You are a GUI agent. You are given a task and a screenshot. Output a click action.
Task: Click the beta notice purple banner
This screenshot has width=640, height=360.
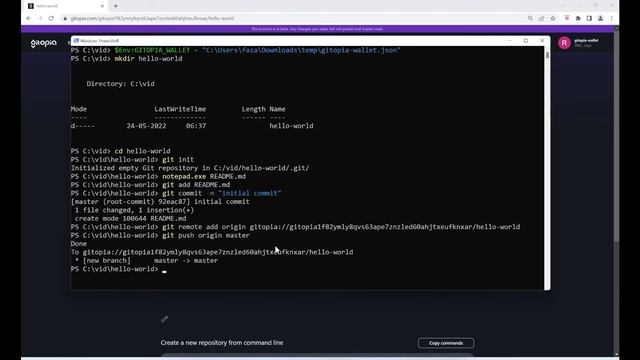tap(318, 29)
